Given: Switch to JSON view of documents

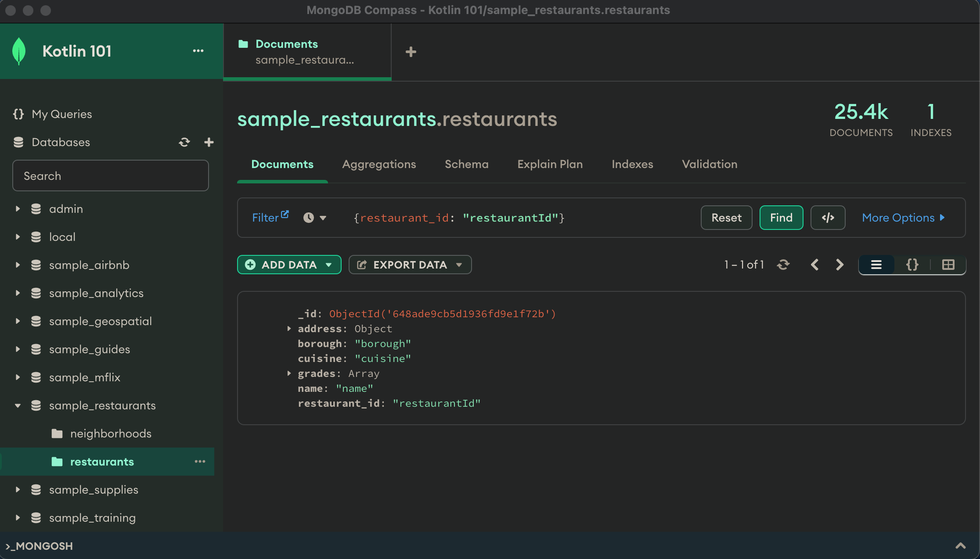Looking at the screenshot, I should tap(912, 265).
